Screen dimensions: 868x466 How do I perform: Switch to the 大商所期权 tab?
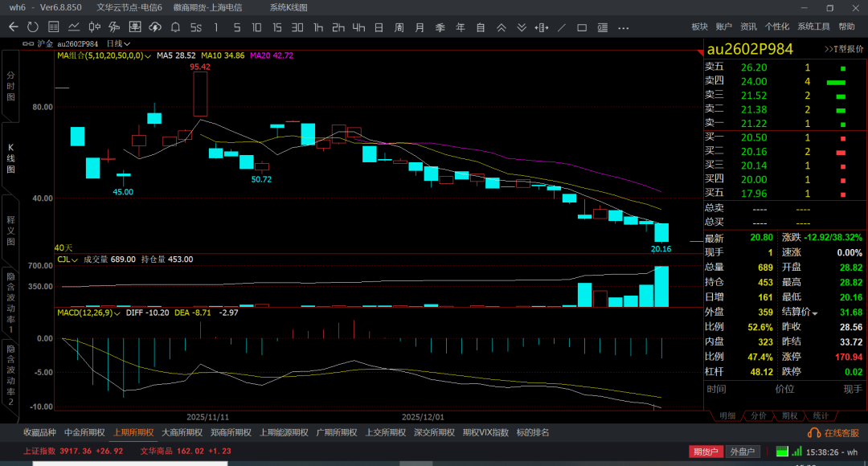click(x=183, y=432)
